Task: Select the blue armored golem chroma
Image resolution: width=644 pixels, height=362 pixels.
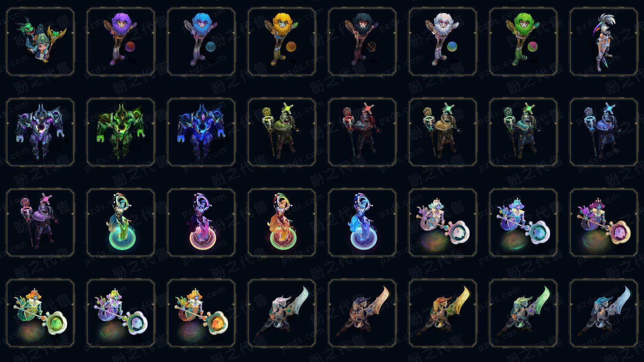Action: tap(201, 132)
